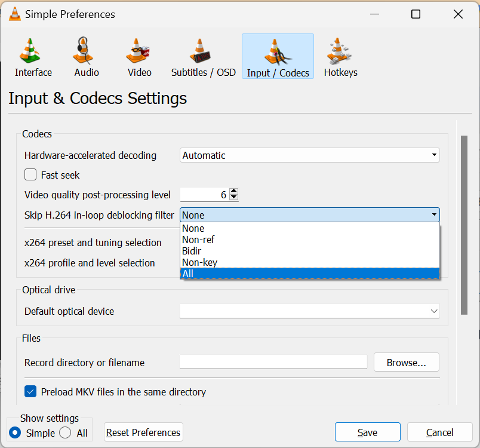Uncheck Preload MKV files in same directory
Image resolution: width=480 pixels, height=448 pixels.
pyautogui.click(x=30, y=391)
